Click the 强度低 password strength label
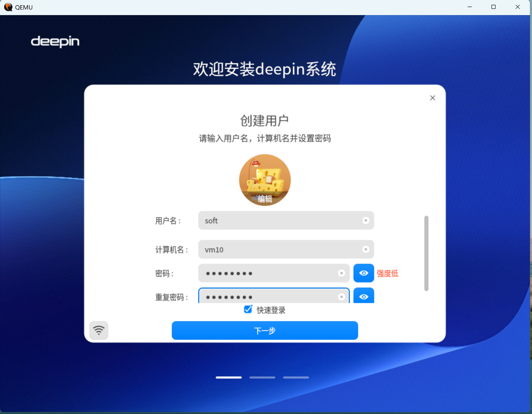The width and height of the screenshot is (532, 414). click(x=387, y=273)
